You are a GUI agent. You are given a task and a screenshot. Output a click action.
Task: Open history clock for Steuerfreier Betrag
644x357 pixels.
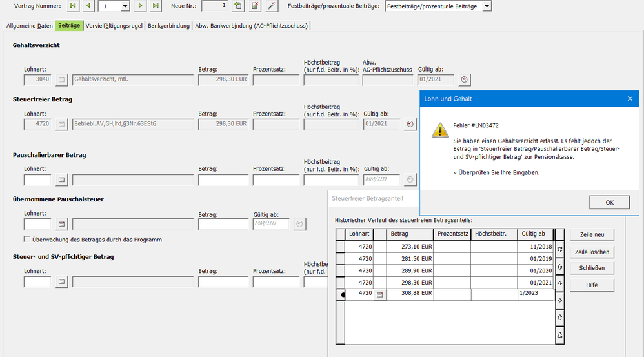(410, 124)
